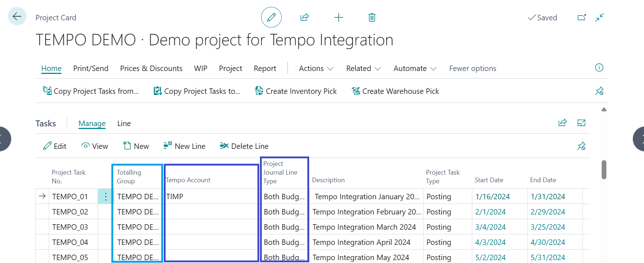This screenshot has width=644, height=263.
Task: Expand the Actions dropdown menu
Action: [316, 68]
